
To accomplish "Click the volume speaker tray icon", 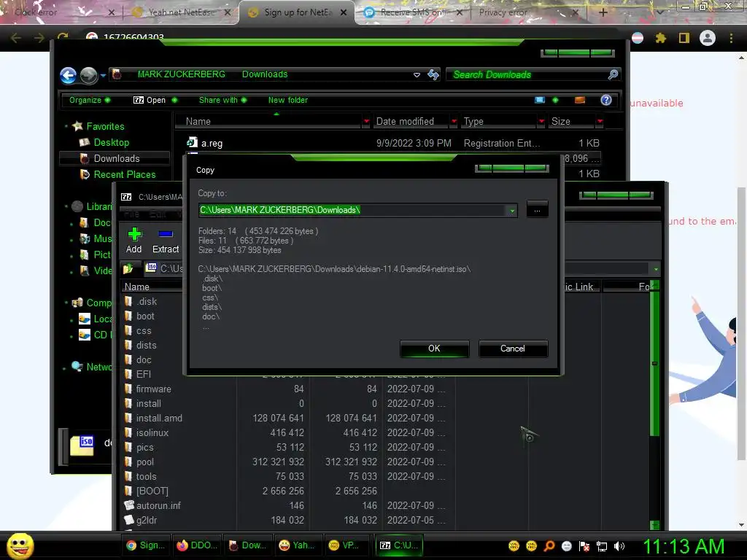I will click(619, 546).
